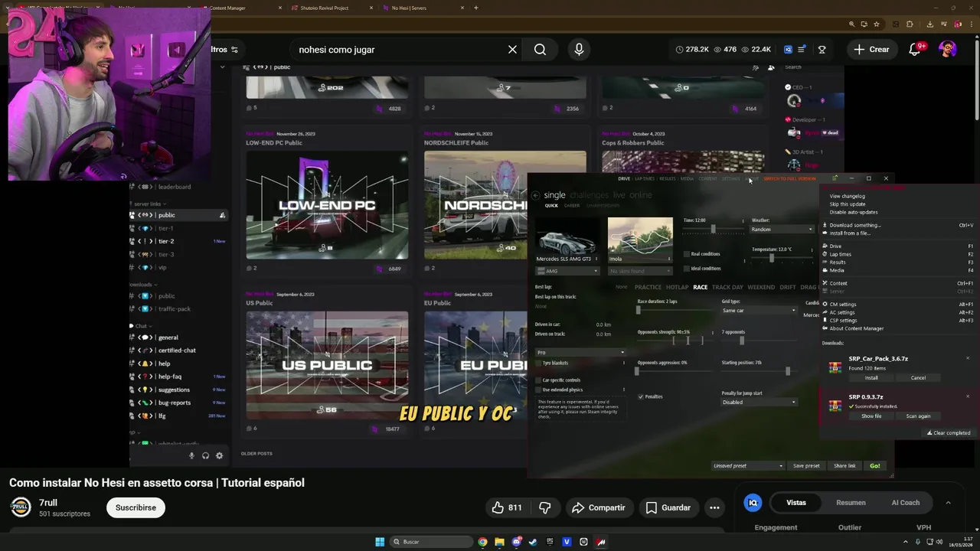Open the YouTube account avatar menu
Viewport: 980px width, 551px height.
(x=947, y=50)
